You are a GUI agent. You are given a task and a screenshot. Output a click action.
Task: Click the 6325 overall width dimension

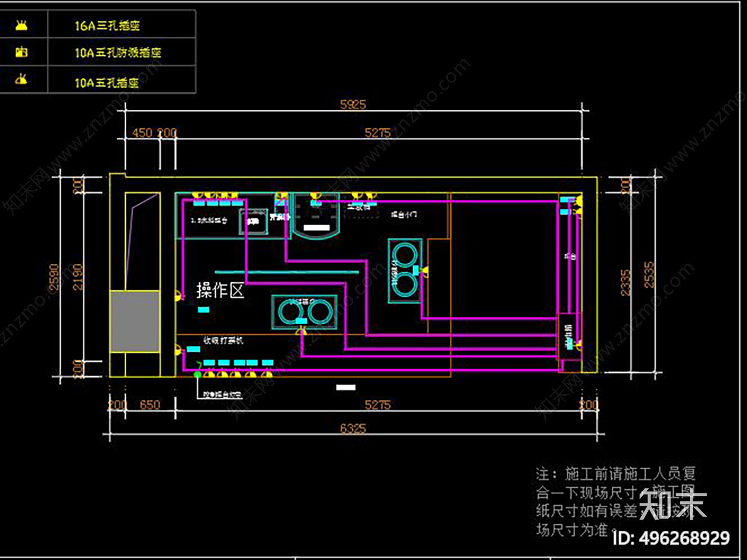[353, 428]
